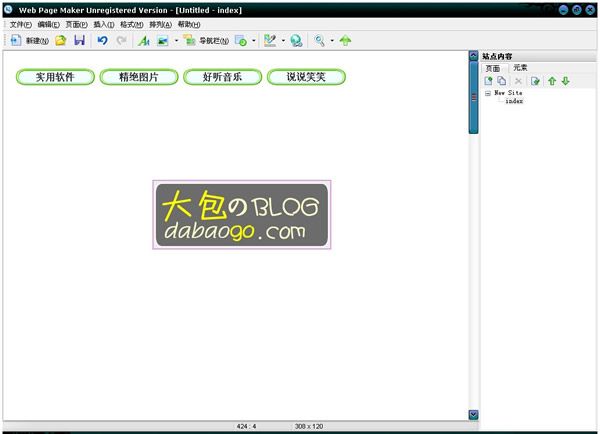The width and height of the screenshot is (600, 434).
Task: Switch to the 元素 tab in the site panel
Action: click(520, 68)
